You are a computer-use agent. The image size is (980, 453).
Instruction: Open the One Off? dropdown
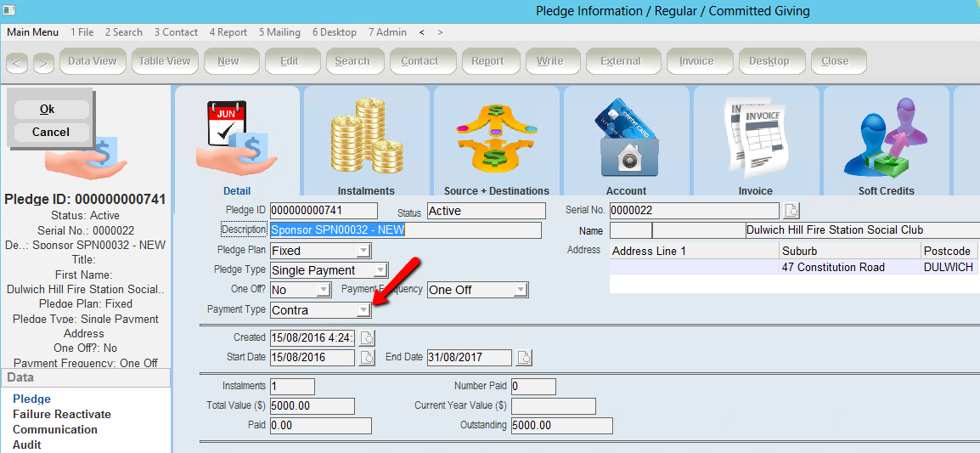pyautogui.click(x=323, y=290)
